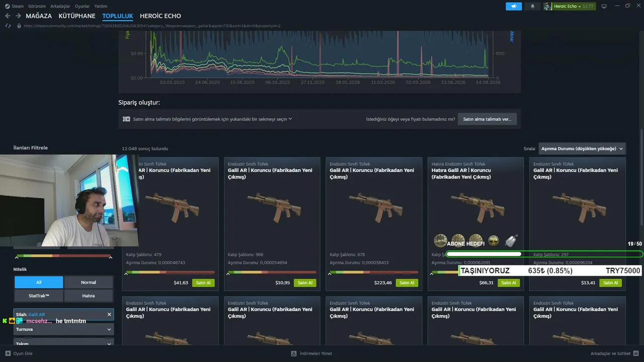644x362 pixels.
Task: Expand the Turnuva filter
Action: (63, 329)
